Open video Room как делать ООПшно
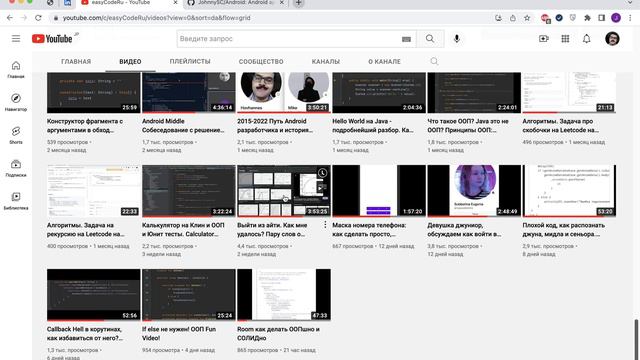640x360 pixels. click(278, 333)
